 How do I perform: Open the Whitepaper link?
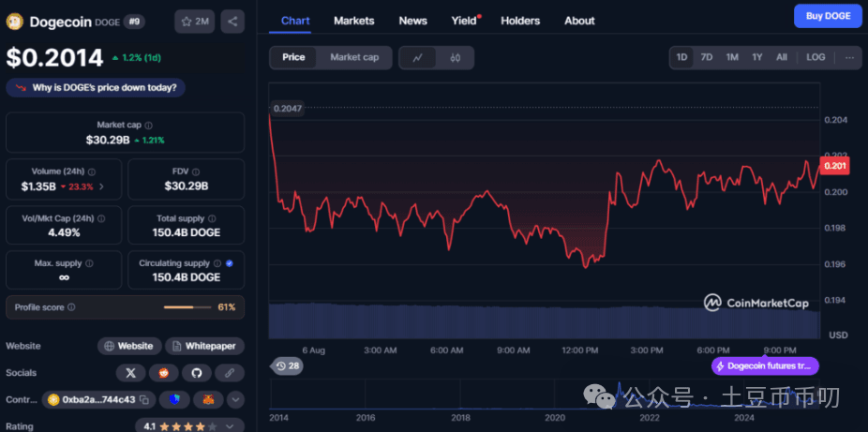pyautogui.click(x=205, y=347)
